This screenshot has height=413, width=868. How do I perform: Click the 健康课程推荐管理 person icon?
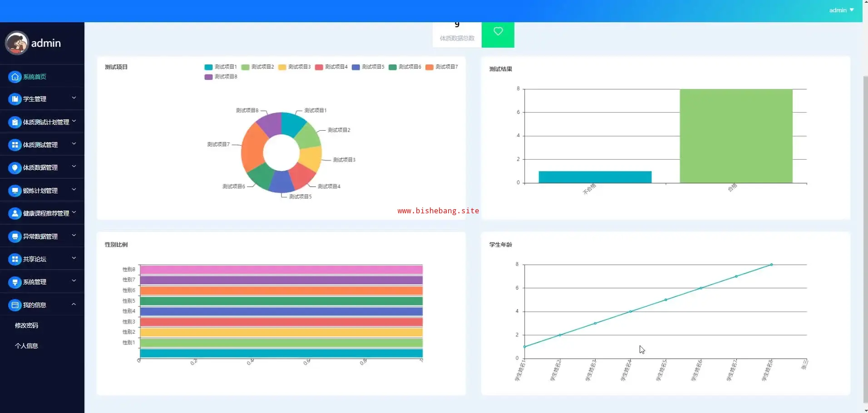(x=15, y=213)
